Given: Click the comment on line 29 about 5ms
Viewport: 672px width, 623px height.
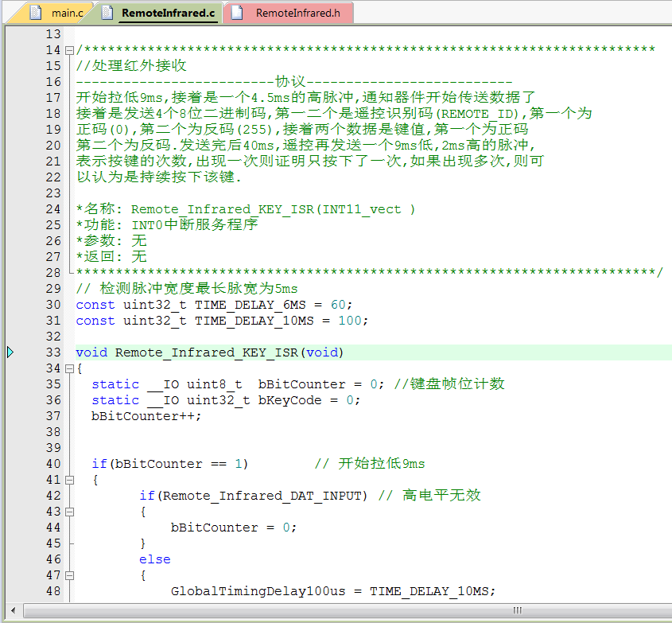Looking at the screenshot, I should point(187,289).
